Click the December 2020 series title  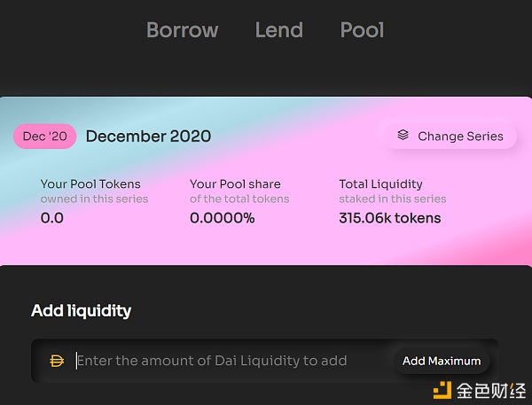pyautogui.click(x=149, y=136)
